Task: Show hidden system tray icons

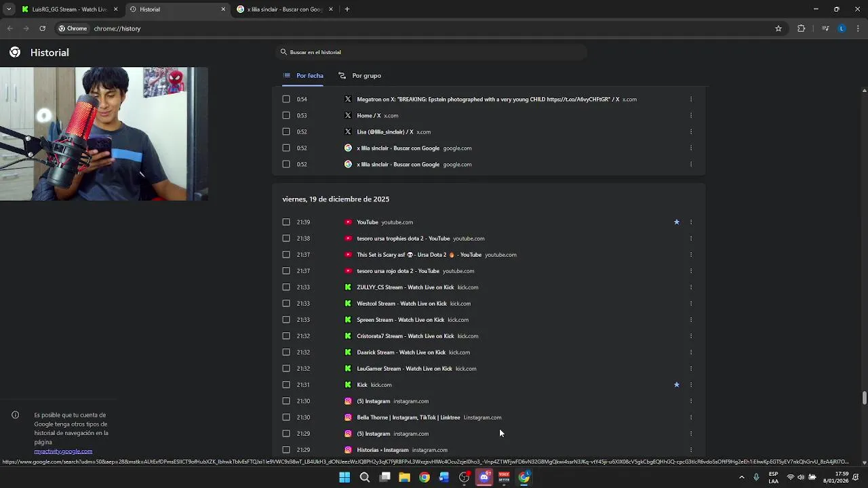Action: click(x=741, y=477)
